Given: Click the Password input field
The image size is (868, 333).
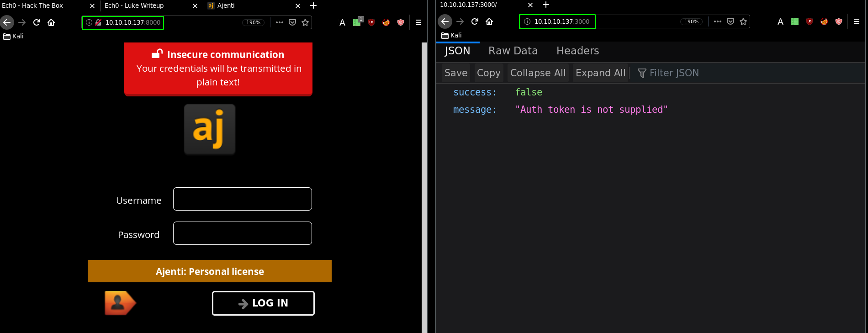Looking at the screenshot, I should 243,233.
